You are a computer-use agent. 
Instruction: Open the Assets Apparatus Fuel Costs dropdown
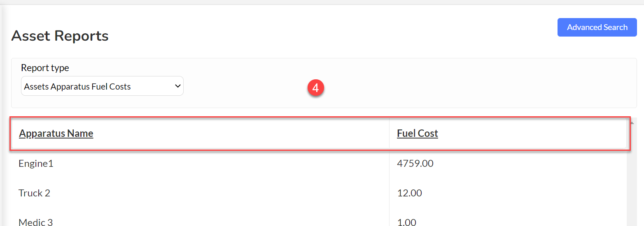point(102,86)
